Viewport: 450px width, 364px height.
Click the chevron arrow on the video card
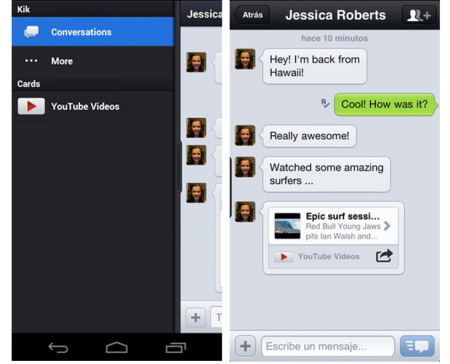click(x=387, y=226)
